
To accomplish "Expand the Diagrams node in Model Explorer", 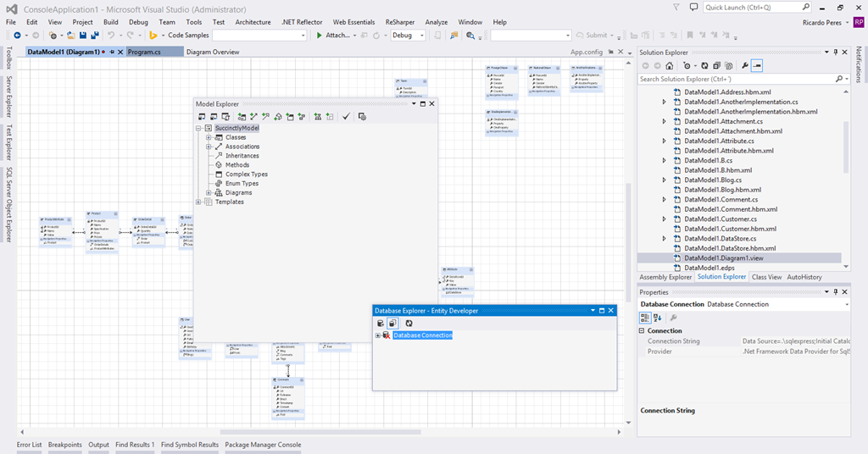I will [209, 192].
